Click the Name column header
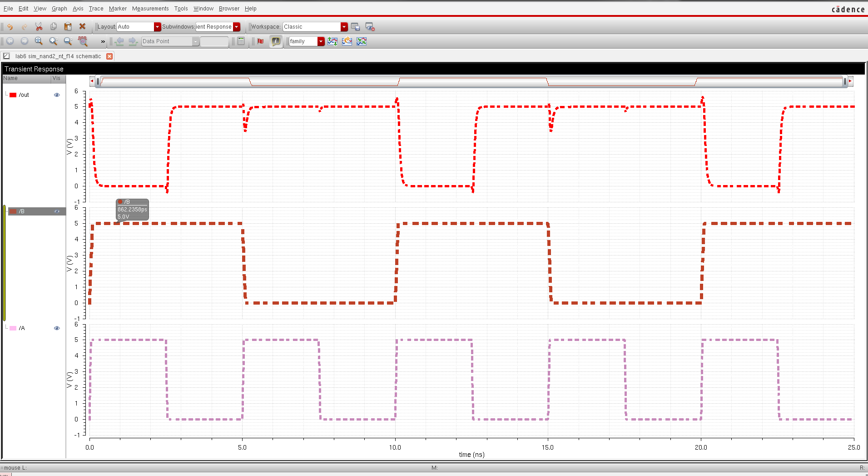 point(27,78)
